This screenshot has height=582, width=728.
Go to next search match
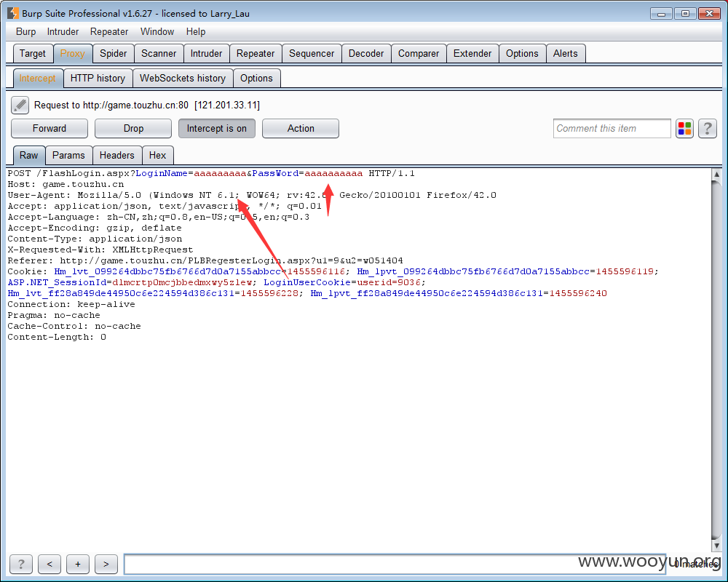pyautogui.click(x=106, y=564)
